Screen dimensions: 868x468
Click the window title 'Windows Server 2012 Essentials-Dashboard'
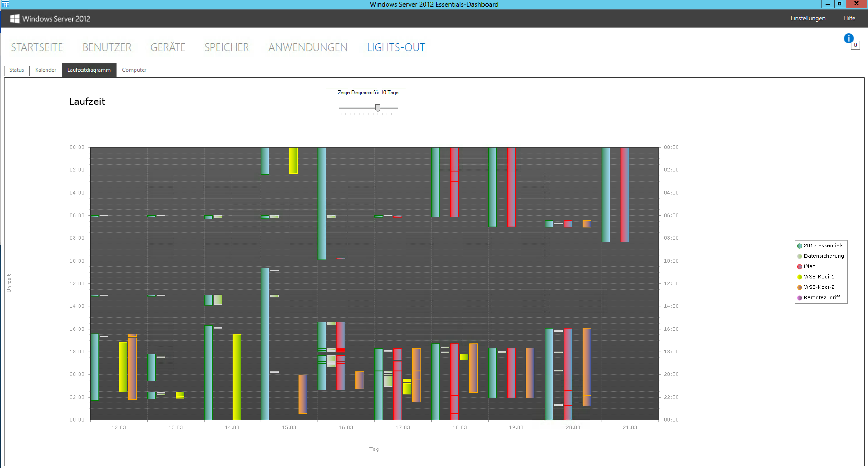434,4
